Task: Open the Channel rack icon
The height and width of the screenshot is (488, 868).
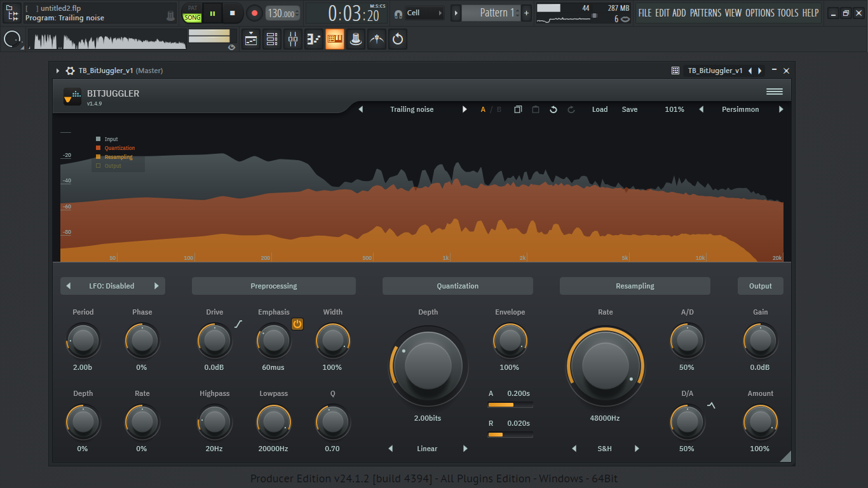Action: (x=272, y=39)
